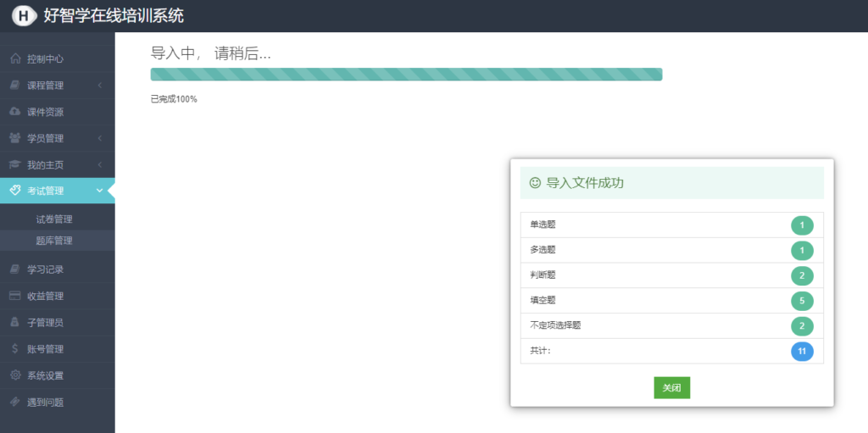Click the icon beside 考试管理
Viewport: 868px width, 433px height.
click(15, 191)
